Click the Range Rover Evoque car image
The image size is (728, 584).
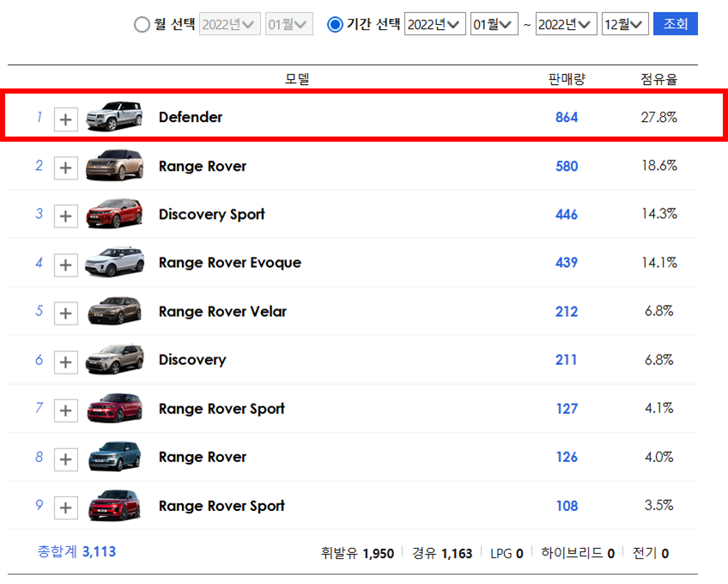[114, 265]
